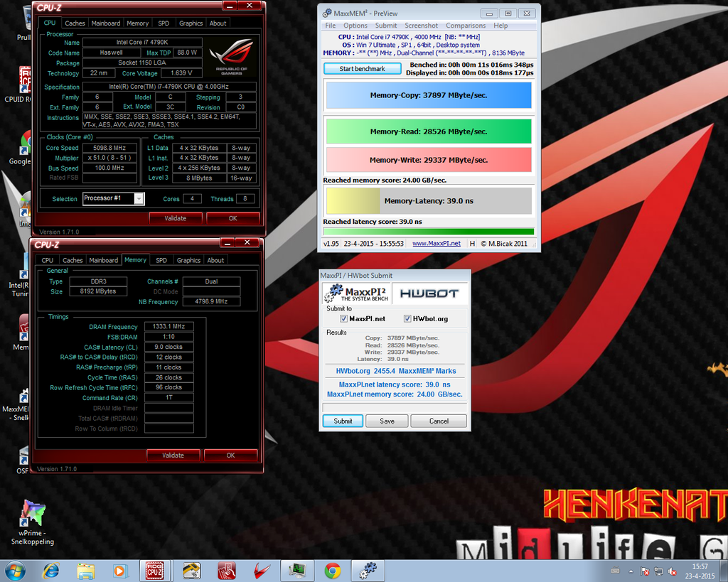
Task: Click the MaxxPI² logo in the submit dialog
Action: (x=356, y=293)
